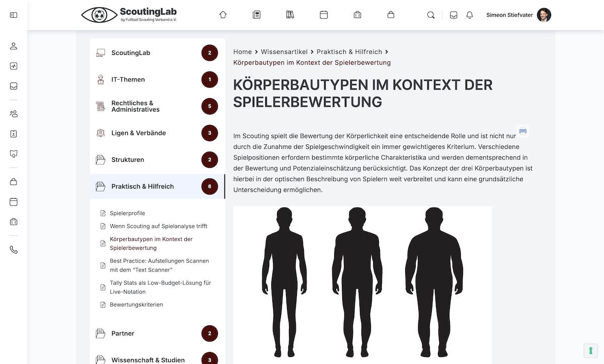Click the notification bell icon

pos(470,15)
